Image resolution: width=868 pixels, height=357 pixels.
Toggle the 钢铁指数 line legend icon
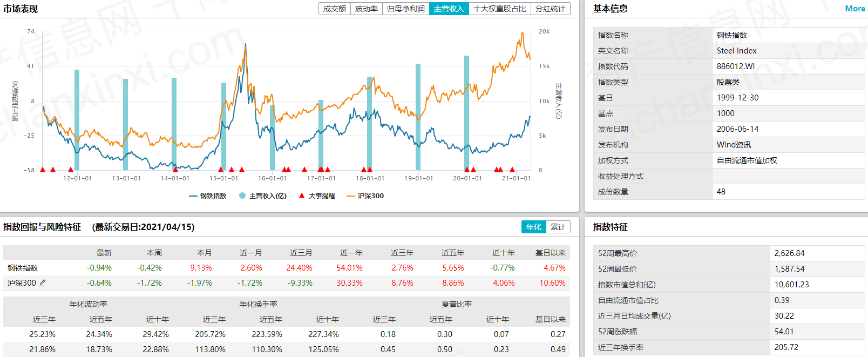(x=193, y=196)
